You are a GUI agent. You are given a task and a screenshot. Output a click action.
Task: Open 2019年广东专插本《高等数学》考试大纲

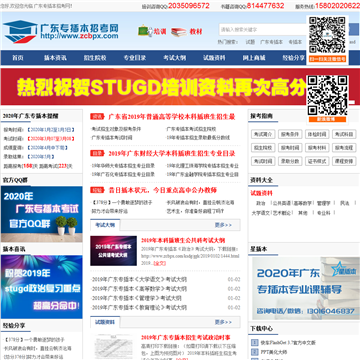tap(139, 289)
